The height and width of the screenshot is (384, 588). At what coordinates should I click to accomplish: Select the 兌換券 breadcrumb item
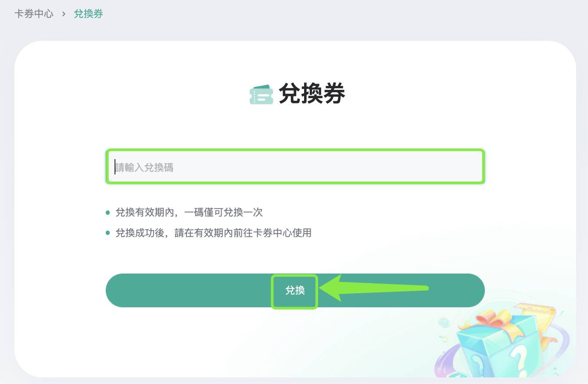(x=89, y=14)
